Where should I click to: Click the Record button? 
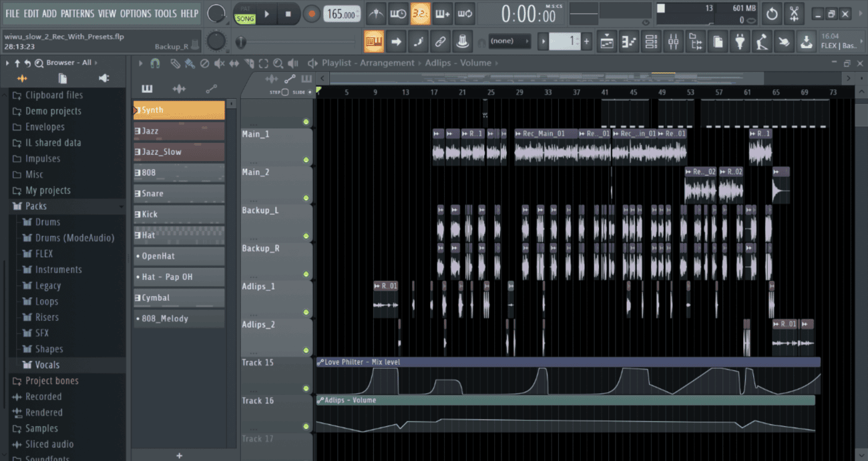[x=311, y=13]
